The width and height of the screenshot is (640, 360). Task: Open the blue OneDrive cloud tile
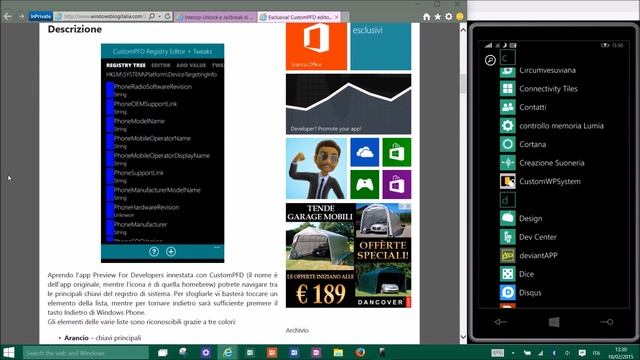pyautogui.click(x=364, y=152)
